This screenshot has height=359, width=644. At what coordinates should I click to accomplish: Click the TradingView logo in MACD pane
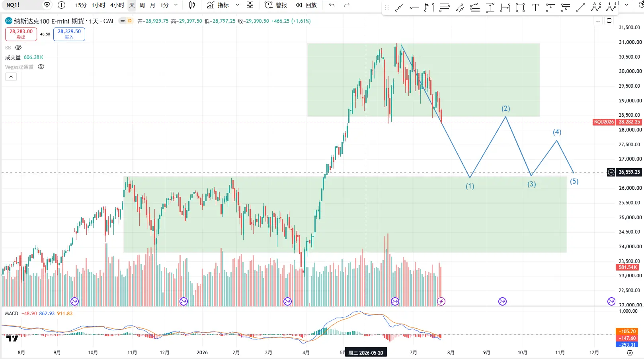12,339
